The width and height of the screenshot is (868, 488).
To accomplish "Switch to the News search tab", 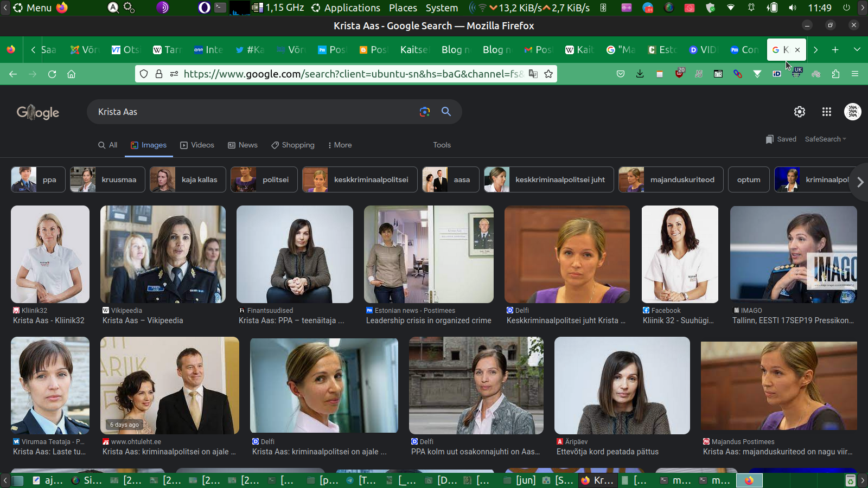I will [x=242, y=145].
